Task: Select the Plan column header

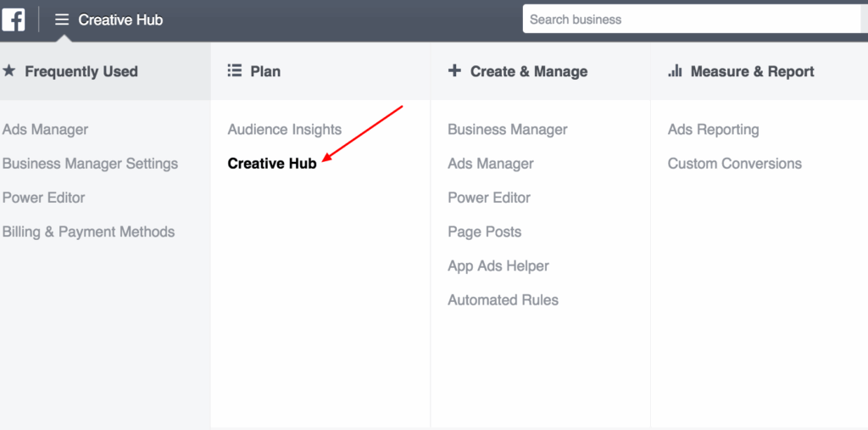Action: [x=320, y=71]
